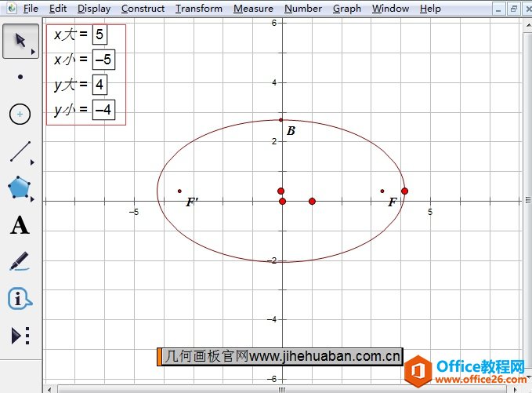Expand Arrow tool variants flyout triangle
Image resolution: width=532 pixels, height=393 pixels.
(33, 52)
